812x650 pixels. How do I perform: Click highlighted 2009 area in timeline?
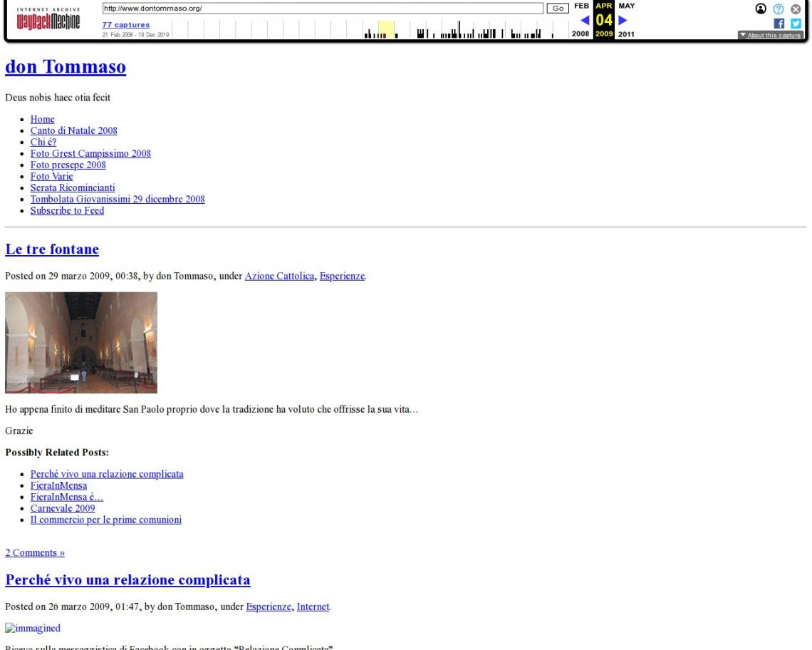coord(386,29)
